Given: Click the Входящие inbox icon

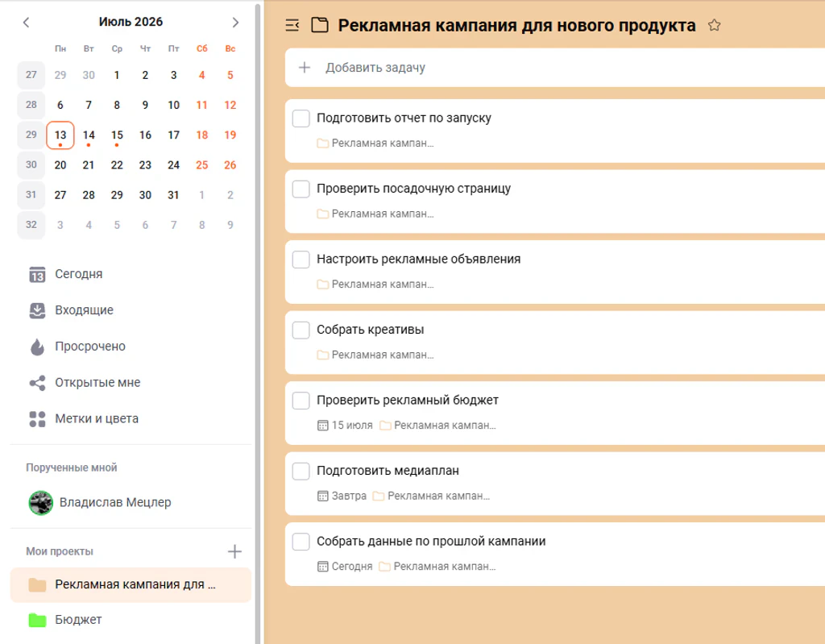Looking at the screenshot, I should pyautogui.click(x=37, y=310).
